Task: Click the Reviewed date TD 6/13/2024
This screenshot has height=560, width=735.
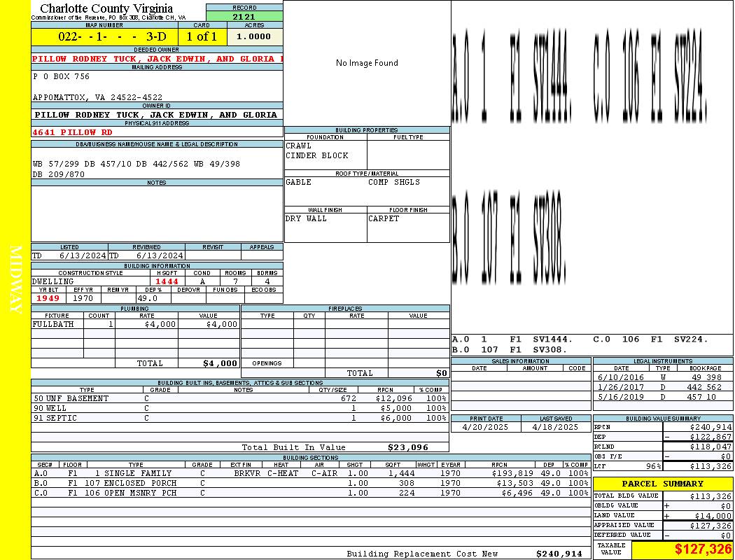Action: click(146, 256)
